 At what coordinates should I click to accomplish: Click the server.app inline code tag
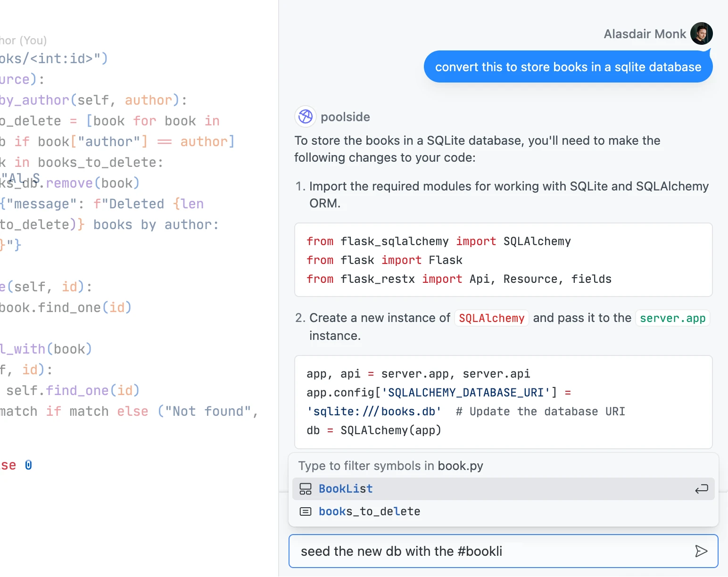pos(672,318)
